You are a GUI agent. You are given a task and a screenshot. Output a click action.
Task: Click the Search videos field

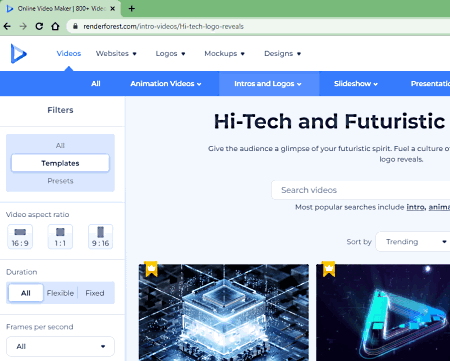(361, 190)
